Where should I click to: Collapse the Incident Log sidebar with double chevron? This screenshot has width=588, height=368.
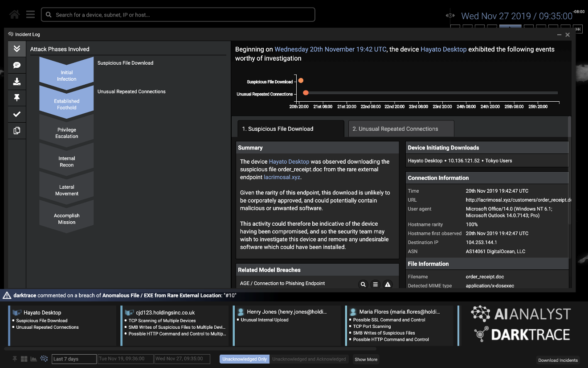[x=17, y=49]
